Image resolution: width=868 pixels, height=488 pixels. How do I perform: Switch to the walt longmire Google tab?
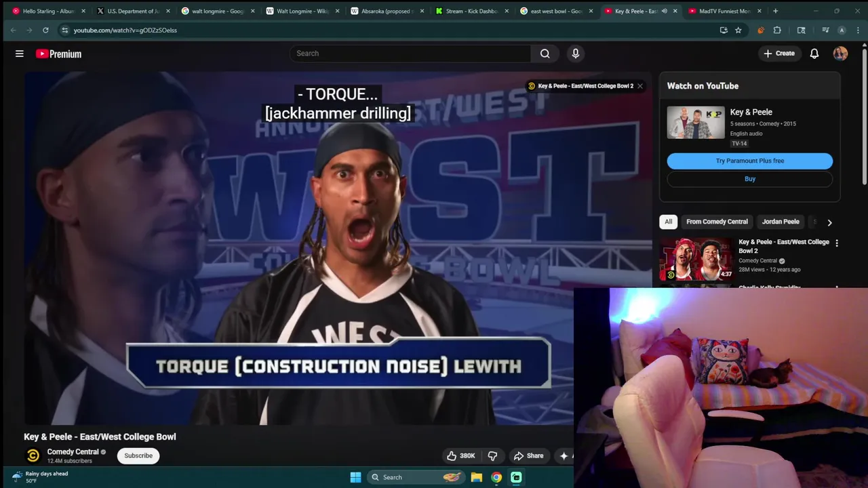tap(217, 11)
